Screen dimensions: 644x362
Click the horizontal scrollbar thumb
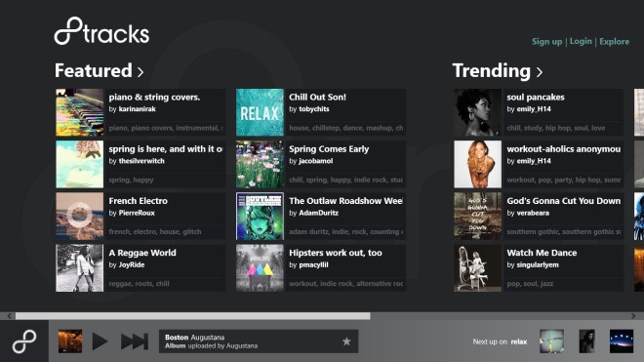pyautogui.click(x=192, y=316)
